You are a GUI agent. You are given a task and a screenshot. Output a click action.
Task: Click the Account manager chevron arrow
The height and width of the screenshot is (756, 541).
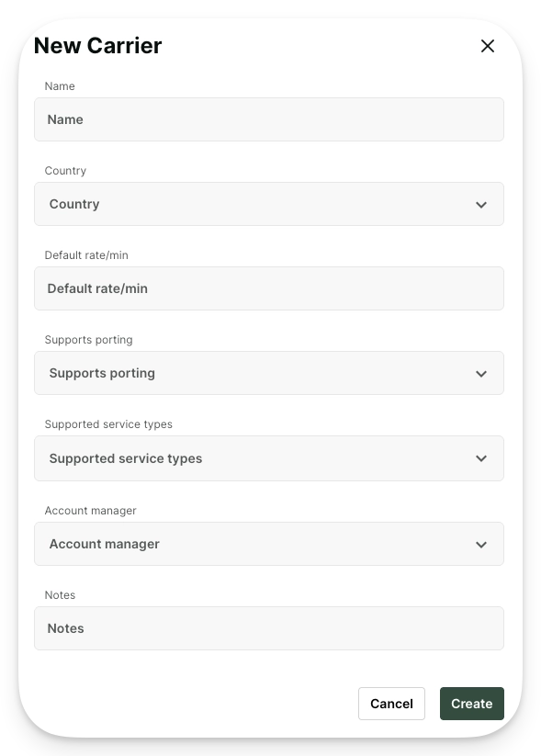pos(480,545)
